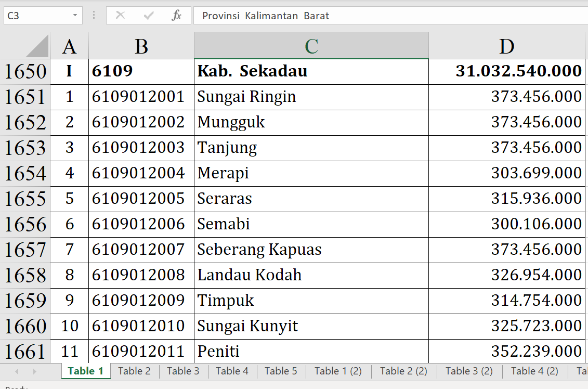Select row 1655 header
Viewport: 588px width, 389px height.
pyautogui.click(x=25, y=199)
